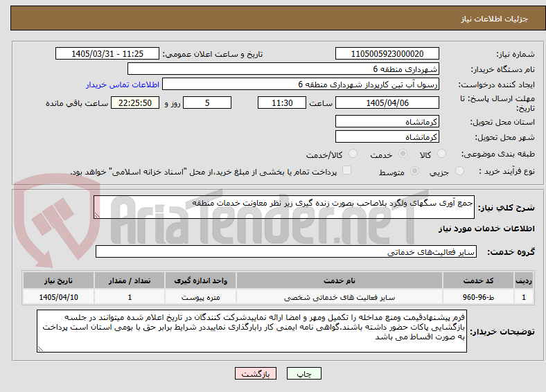The image size is (546, 392).
Task: Click the need date cell 1405/04/10
Action: [58, 297]
